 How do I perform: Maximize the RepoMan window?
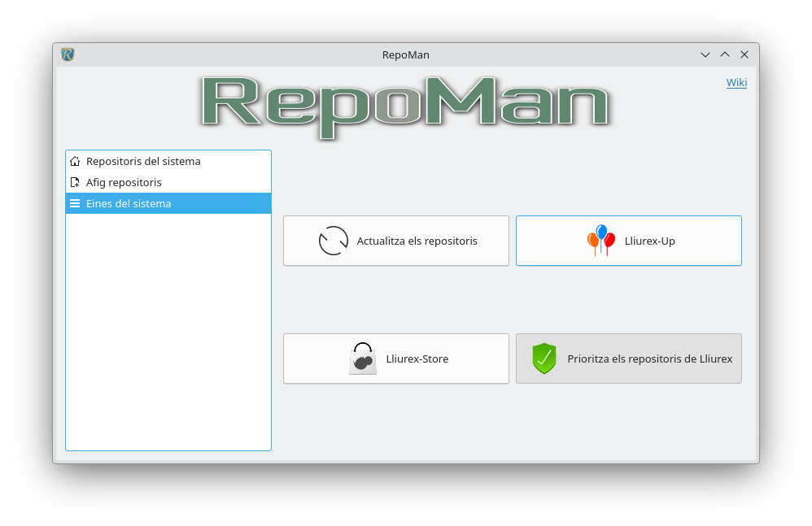coord(724,54)
